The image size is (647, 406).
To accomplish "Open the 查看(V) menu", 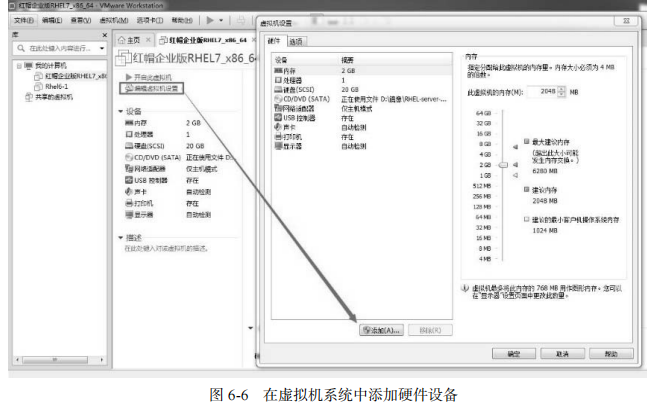I will (81, 20).
